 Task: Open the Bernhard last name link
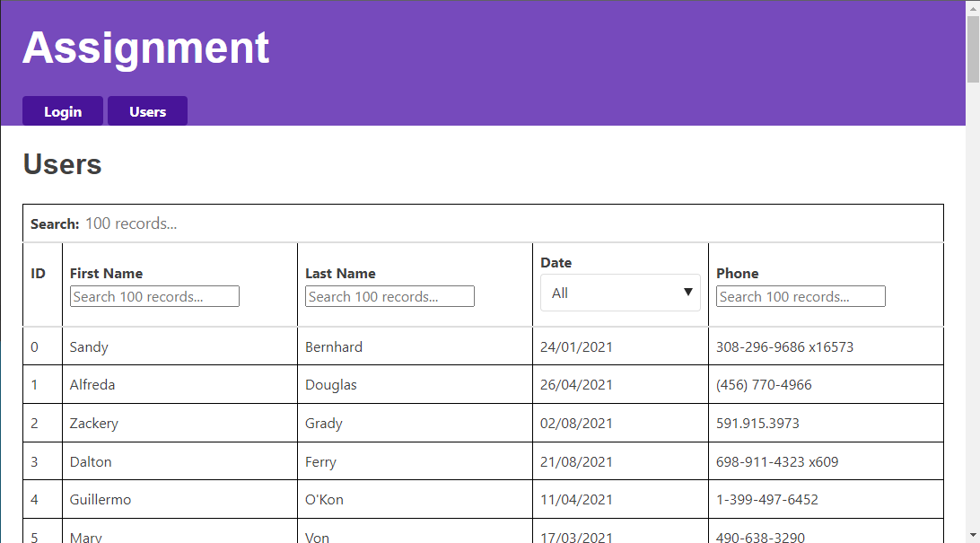click(x=334, y=346)
